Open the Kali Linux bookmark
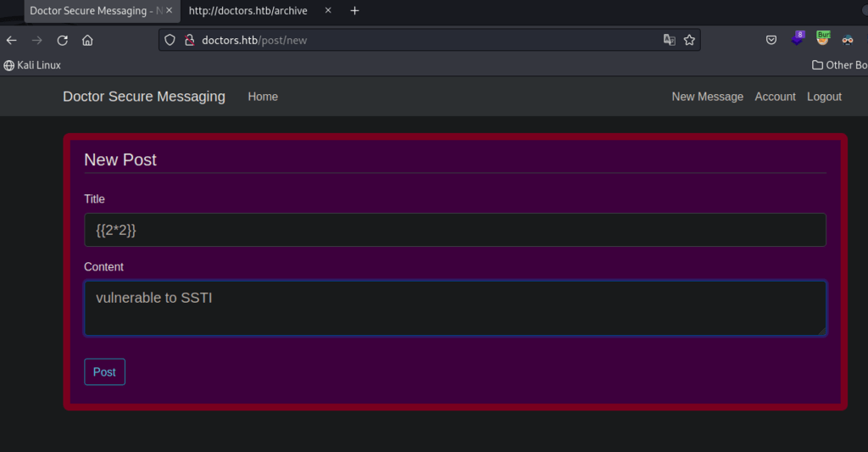 point(32,65)
